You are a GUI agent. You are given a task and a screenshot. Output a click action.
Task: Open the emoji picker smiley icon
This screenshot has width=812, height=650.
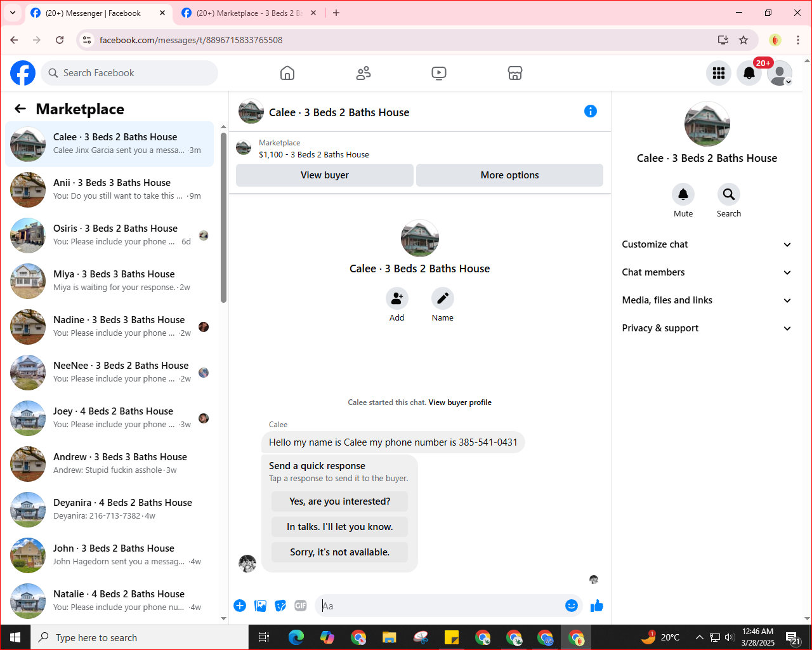[x=572, y=606]
